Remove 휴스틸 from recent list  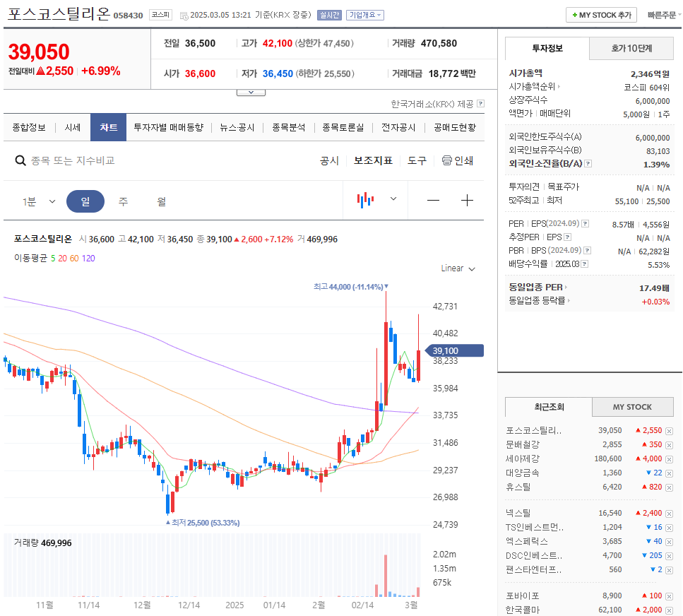pos(669,487)
